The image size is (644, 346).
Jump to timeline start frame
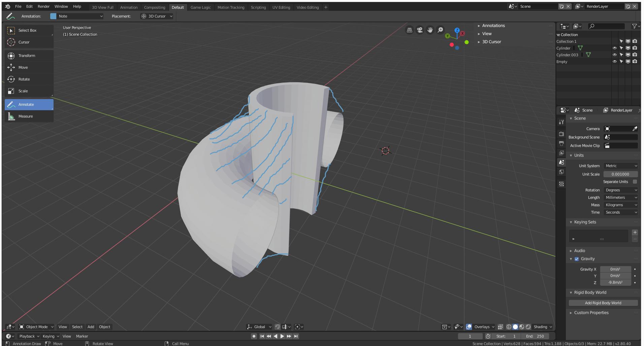(262, 336)
